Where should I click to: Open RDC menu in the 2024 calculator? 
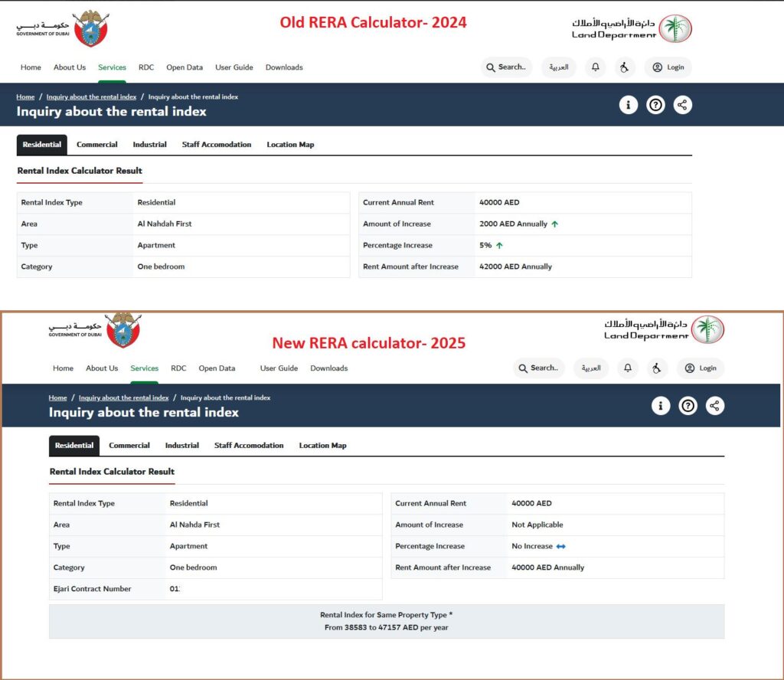[146, 67]
